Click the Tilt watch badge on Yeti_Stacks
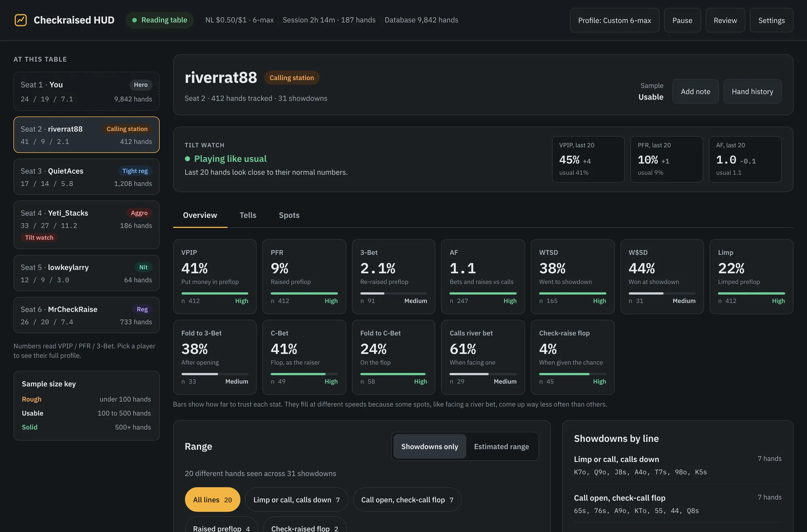The width and height of the screenshot is (807, 532). tap(39, 238)
